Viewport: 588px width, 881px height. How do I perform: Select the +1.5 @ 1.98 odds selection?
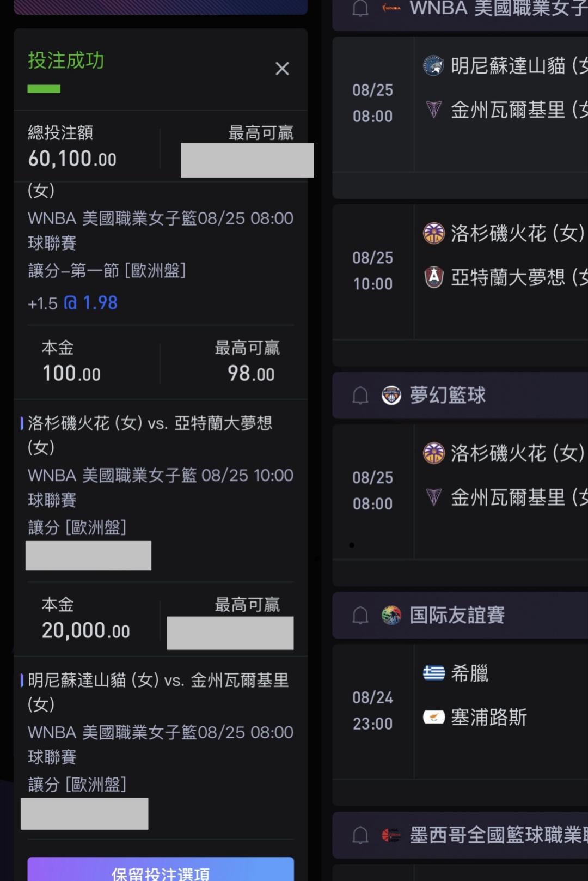coord(72,303)
